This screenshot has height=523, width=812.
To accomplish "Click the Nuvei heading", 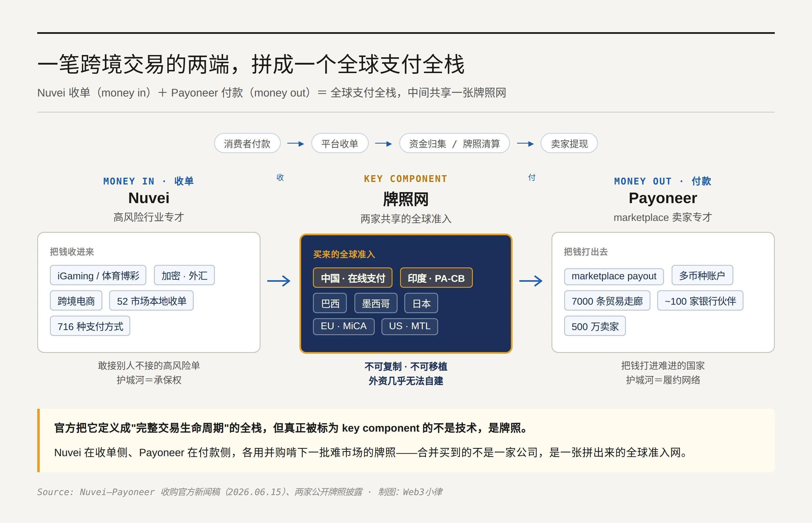I will click(x=149, y=198).
